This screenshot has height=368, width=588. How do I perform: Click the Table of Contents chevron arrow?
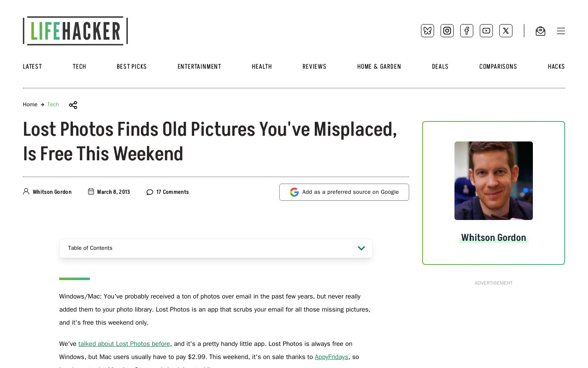[x=361, y=248]
